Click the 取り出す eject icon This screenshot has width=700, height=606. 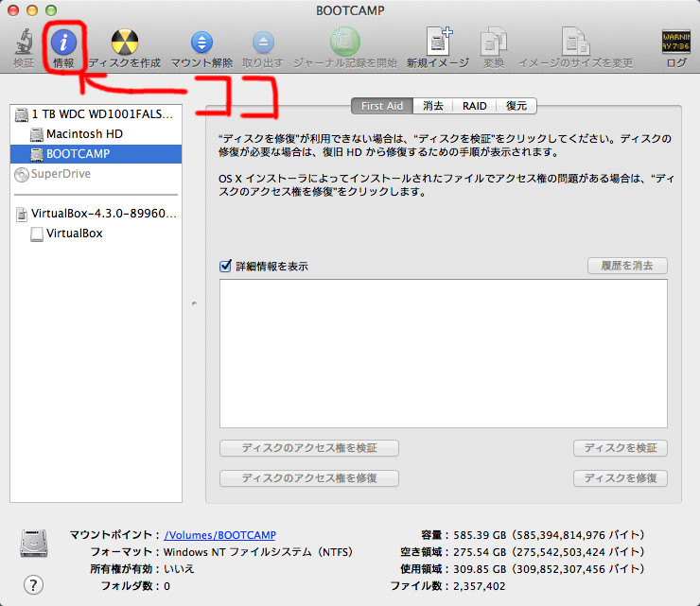(263, 42)
